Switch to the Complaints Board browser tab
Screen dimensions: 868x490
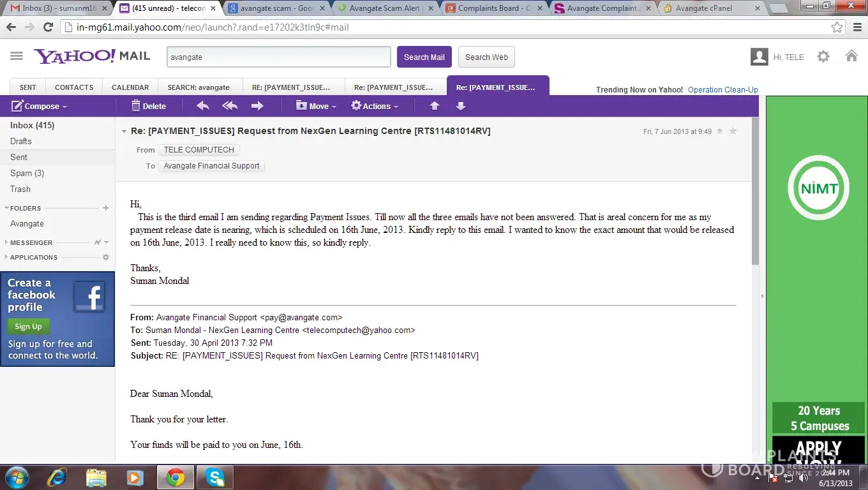tap(494, 8)
